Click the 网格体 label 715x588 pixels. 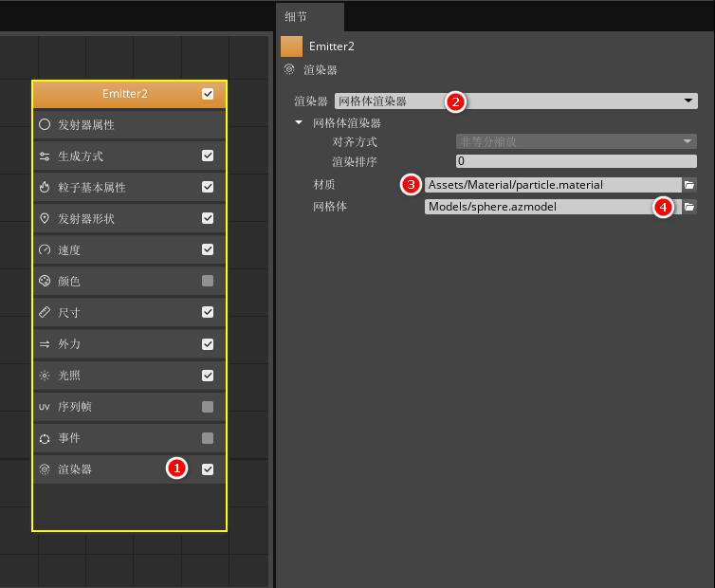click(x=330, y=207)
